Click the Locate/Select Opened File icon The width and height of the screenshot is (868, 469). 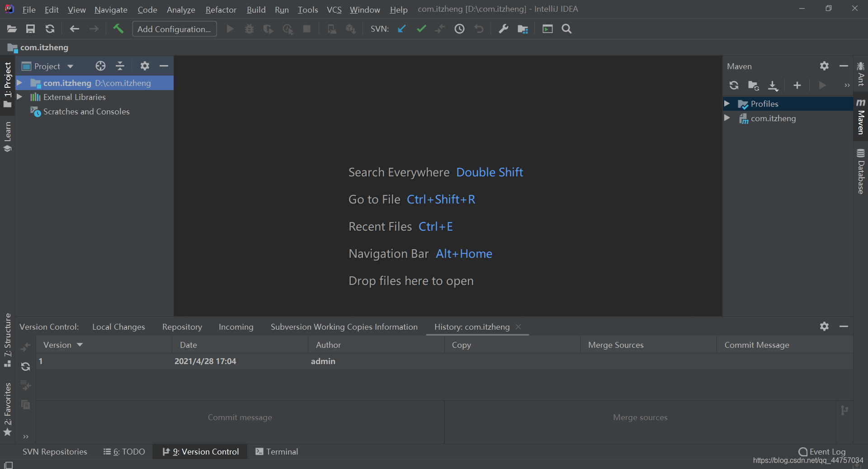tap(100, 66)
